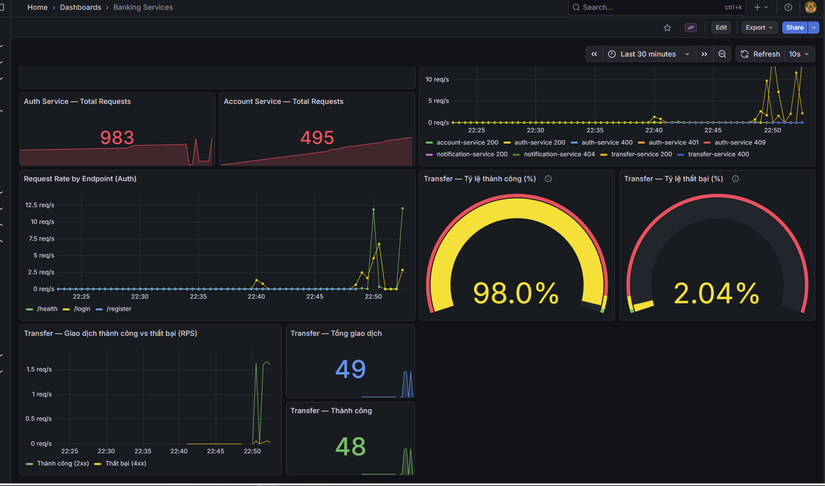Toggle the auth-service 409 legend series
Screen dimensions: 825x486
(x=735, y=143)
